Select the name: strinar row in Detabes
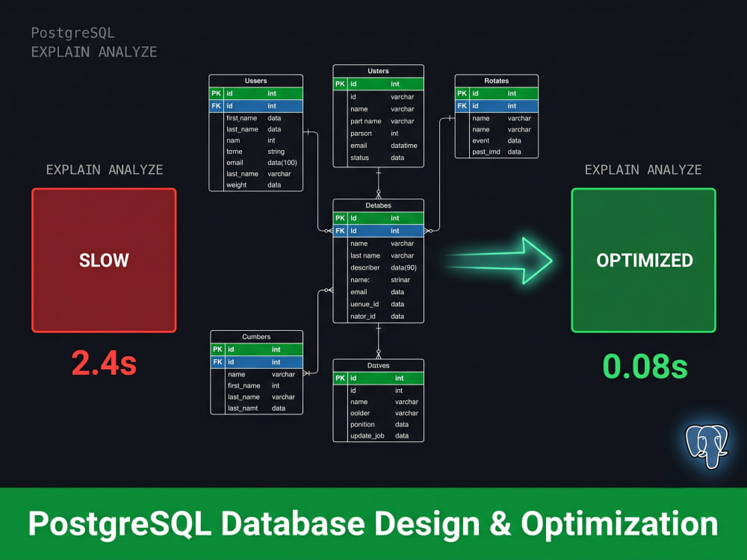The image size is (747, 560). [378, 280]
